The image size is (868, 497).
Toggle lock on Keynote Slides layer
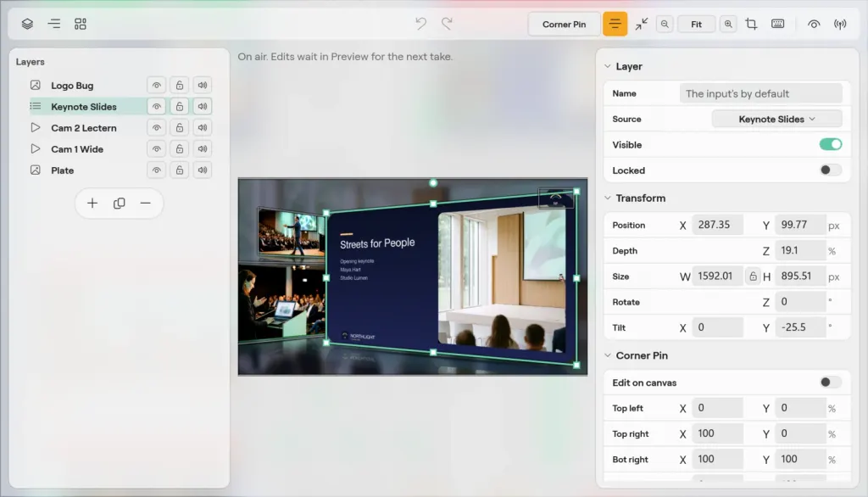pos(180,106)
